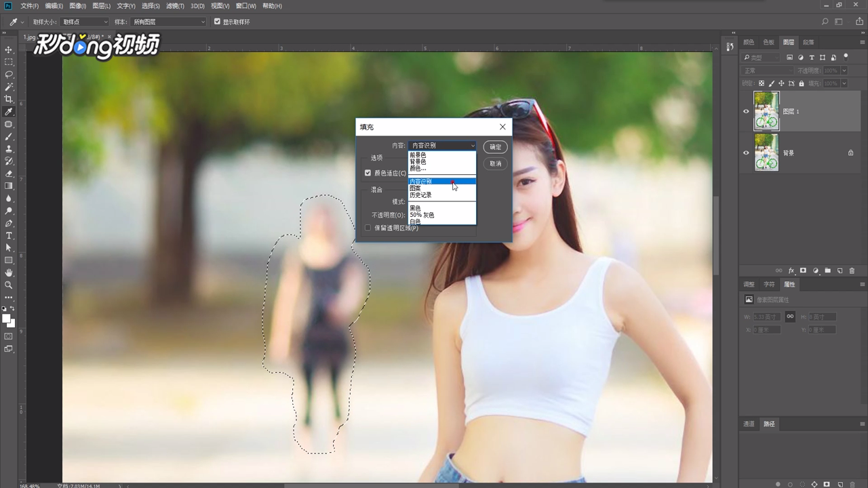
Task: Open the 内容 dropdown in Fill dialog
Action: pos(443,146)
